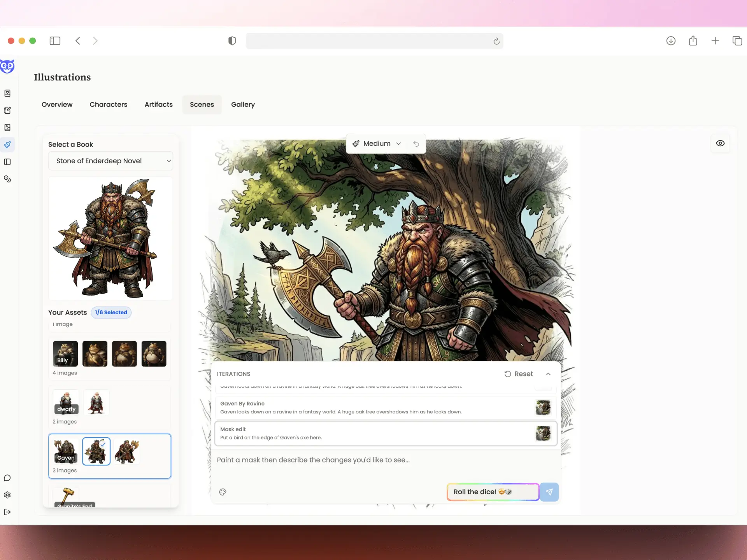Toggle the eye visibility button

[720, 143]
